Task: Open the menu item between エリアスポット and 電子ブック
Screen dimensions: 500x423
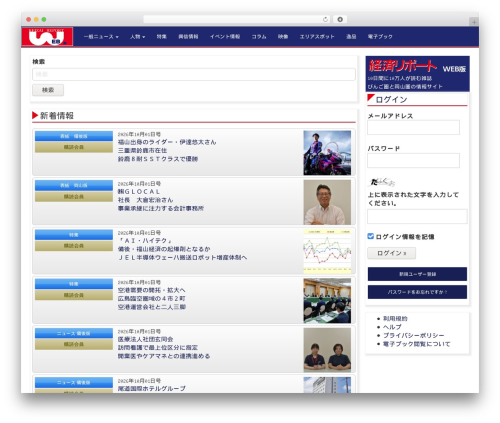Action: (351, 37)
